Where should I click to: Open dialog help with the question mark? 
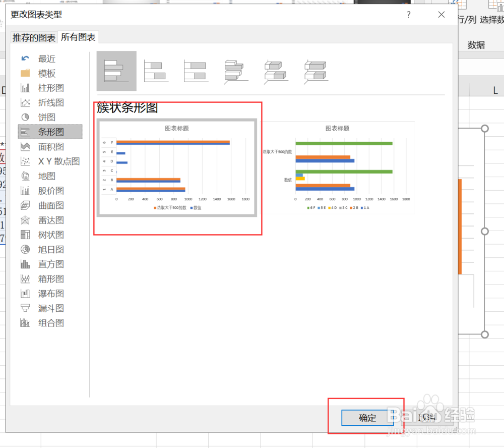tap(409, 15)
